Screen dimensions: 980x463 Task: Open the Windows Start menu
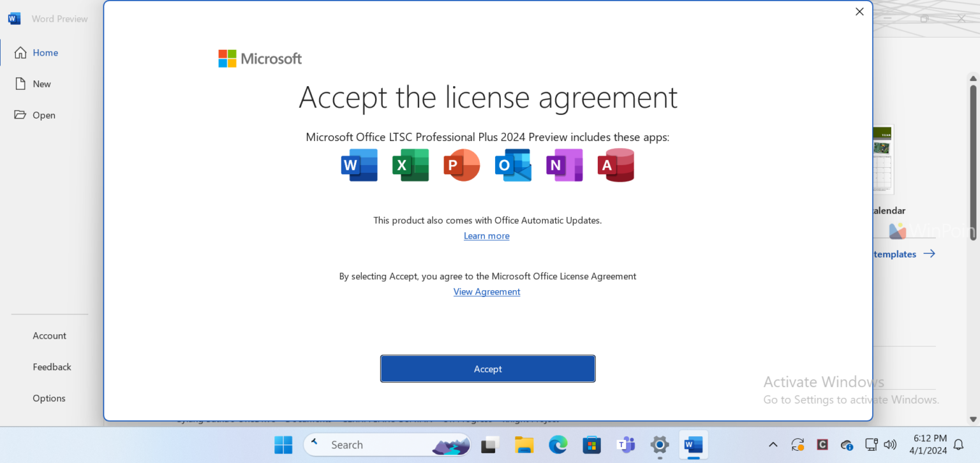coord(283,445)
